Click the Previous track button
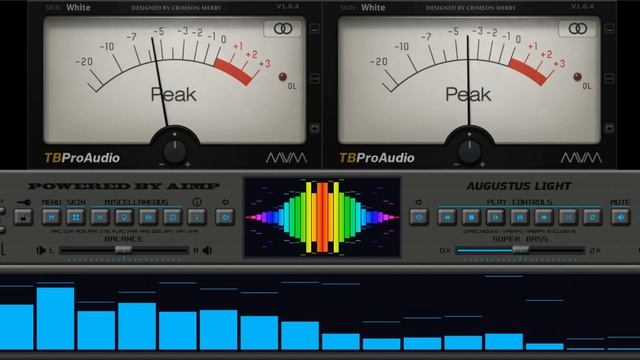The height and width of the screenshot is (360, 640). 447,217
